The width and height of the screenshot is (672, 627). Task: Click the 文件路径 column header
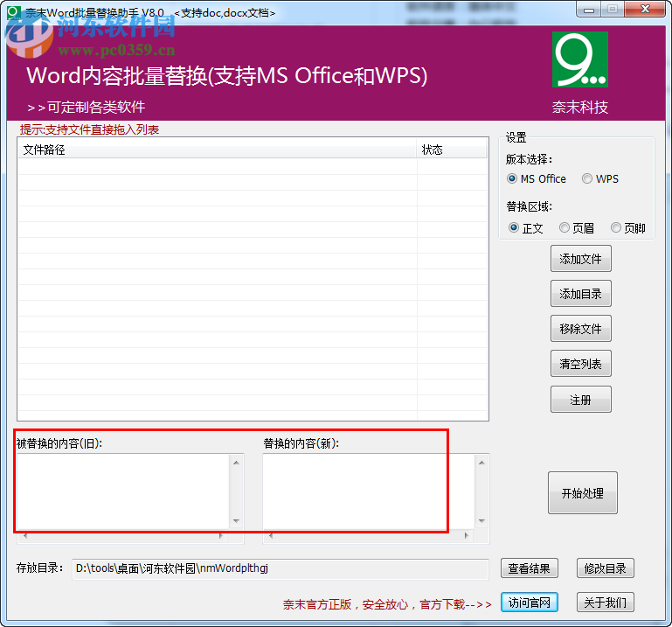[x=217, y=150]
